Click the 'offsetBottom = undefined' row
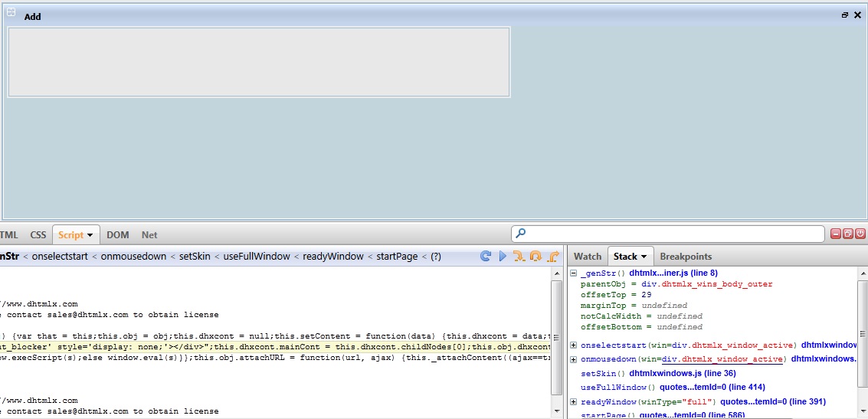The height and width of the screenshot is (419, 868). (641, 327)
